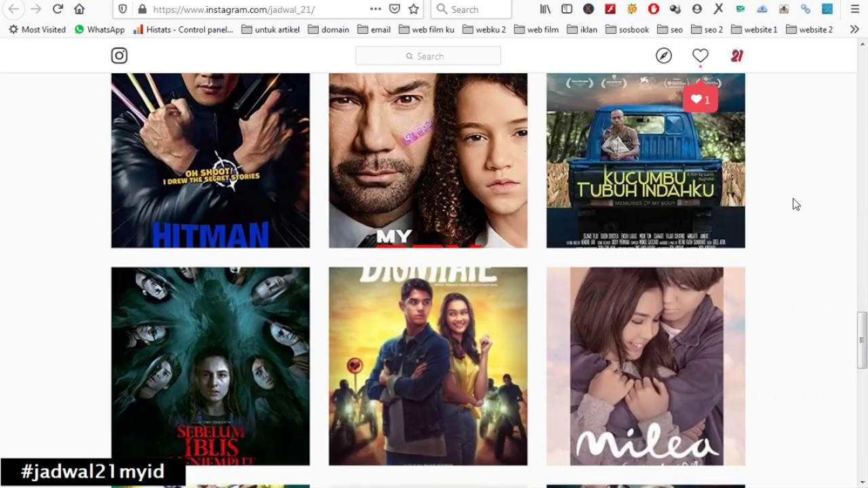Expand the seo 2 bookmark folder
This screenshot has width=868, height=488.
(707, 29)
